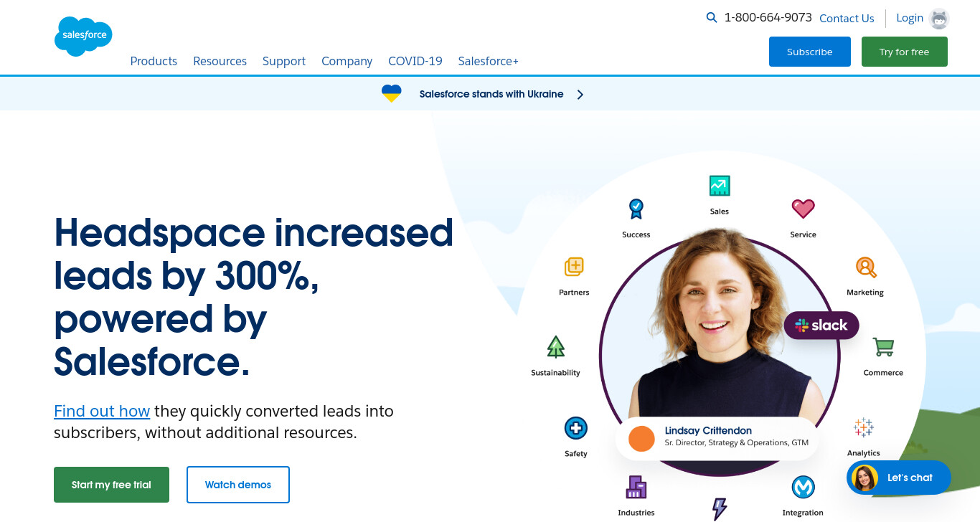
Task: Follow the Find out how link
Action: 102,411
